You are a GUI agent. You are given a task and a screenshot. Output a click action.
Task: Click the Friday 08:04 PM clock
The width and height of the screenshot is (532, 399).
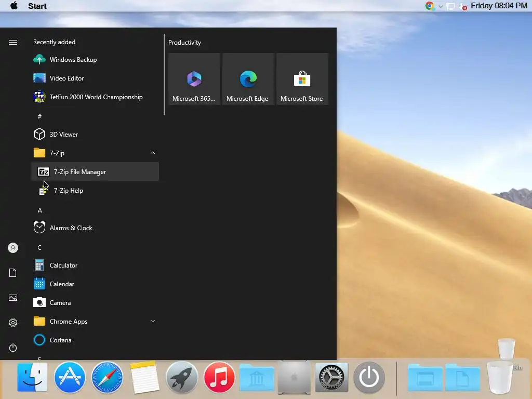(499, 6)
